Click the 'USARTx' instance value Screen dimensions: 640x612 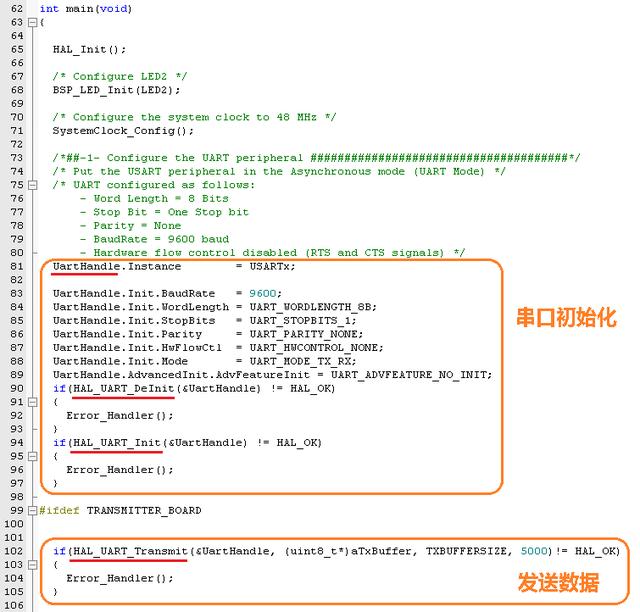coord(270,266)
